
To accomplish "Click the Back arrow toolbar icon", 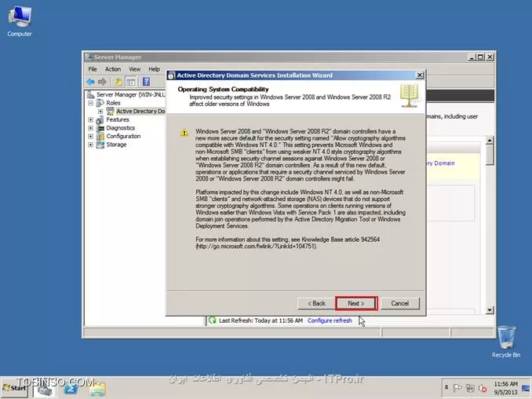I will pos(90,82).
